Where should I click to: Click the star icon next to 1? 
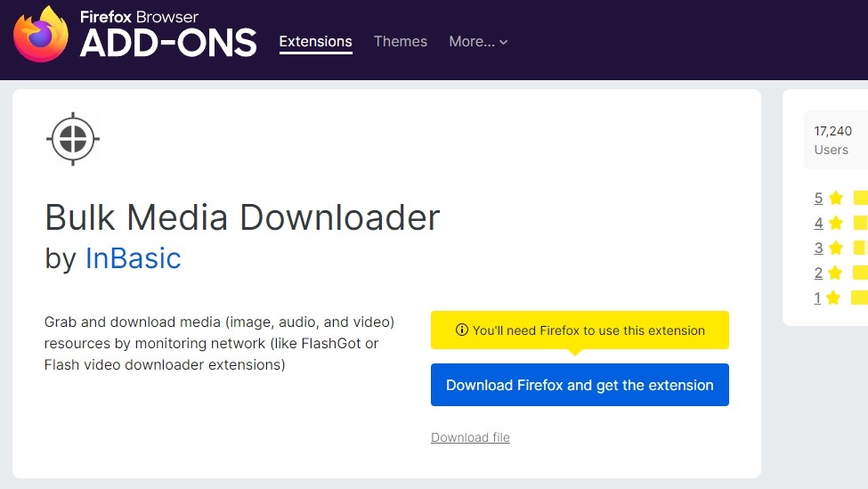click(833, 297)
